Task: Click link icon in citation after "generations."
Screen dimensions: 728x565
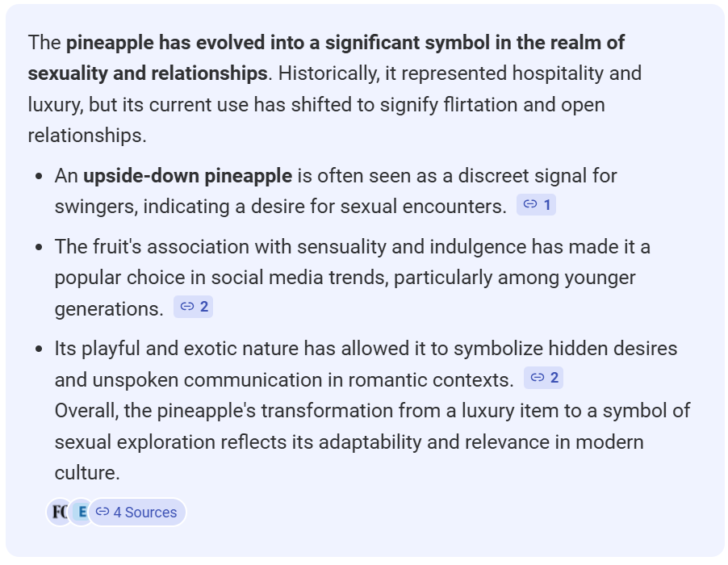Action: coord(187,307)
